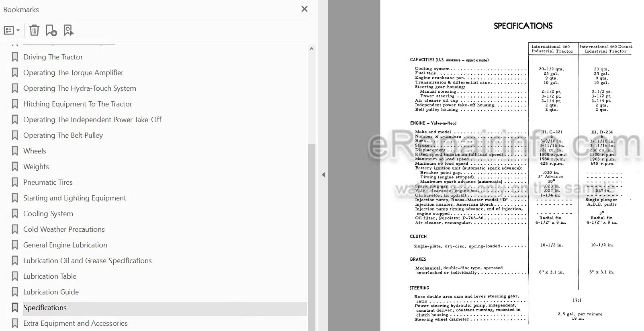Screen dimensions: 644x331
Task: Click bookmark icon beside Wheels
Action: click(15, 151)
